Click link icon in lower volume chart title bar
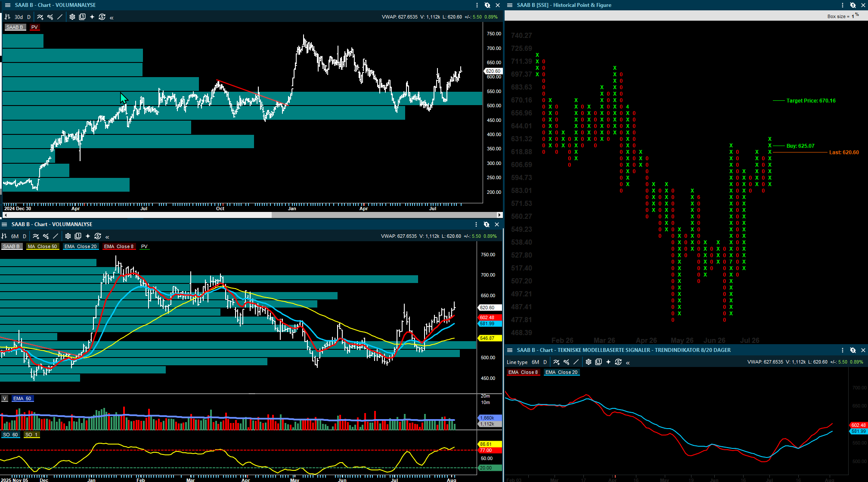868x482 pixels. coord(487,224)
